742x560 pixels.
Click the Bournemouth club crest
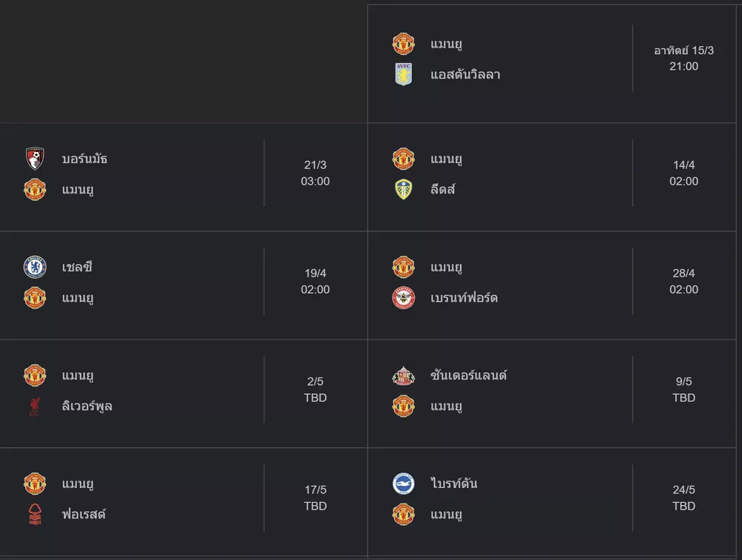coord(35,159)
